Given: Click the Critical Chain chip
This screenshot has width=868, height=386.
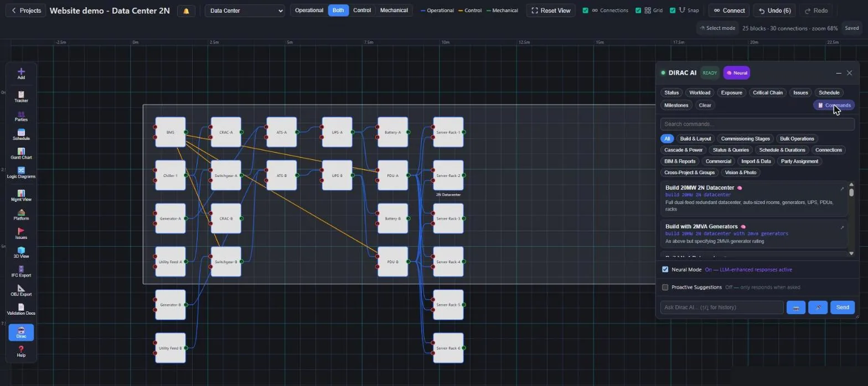Looking at the screenshot, I should 768,92.
